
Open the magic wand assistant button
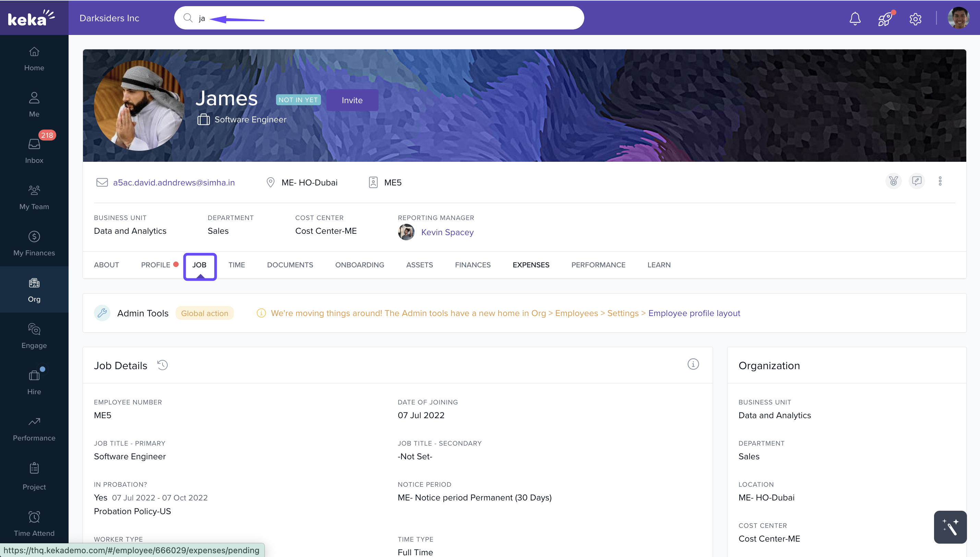950,527
